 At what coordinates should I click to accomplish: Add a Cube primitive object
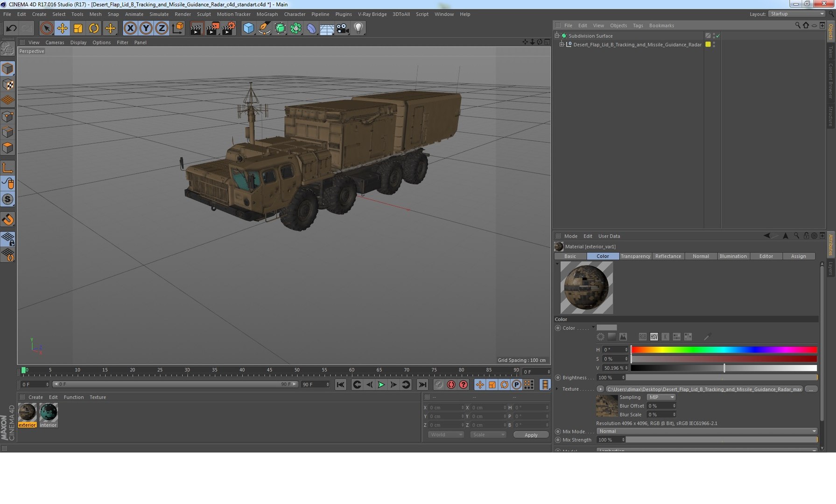click(249, 28)
